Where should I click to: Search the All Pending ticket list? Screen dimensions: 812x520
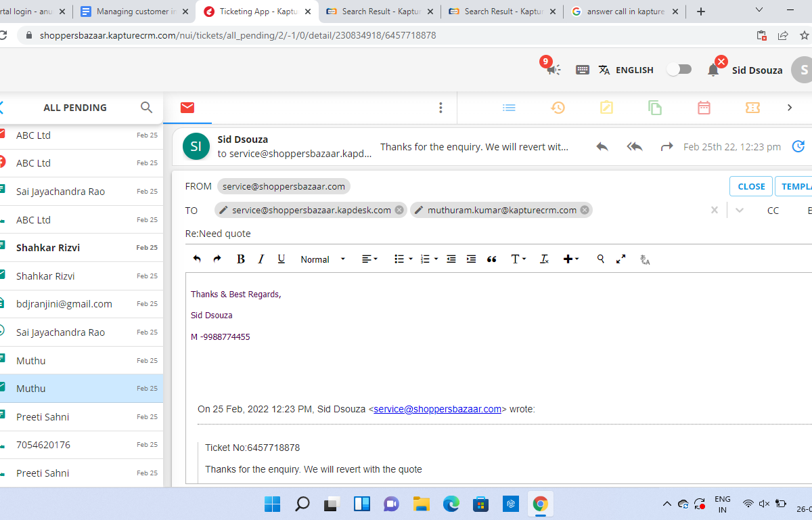click(x=146, y=107)
